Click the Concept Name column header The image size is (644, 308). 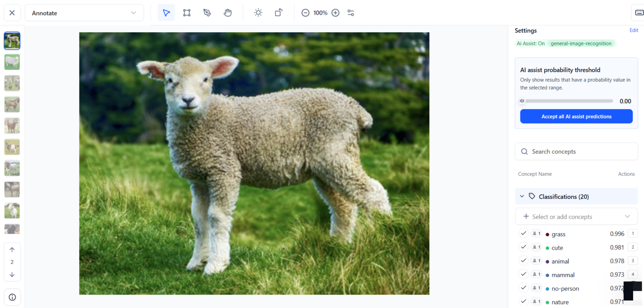click(535, 174)
